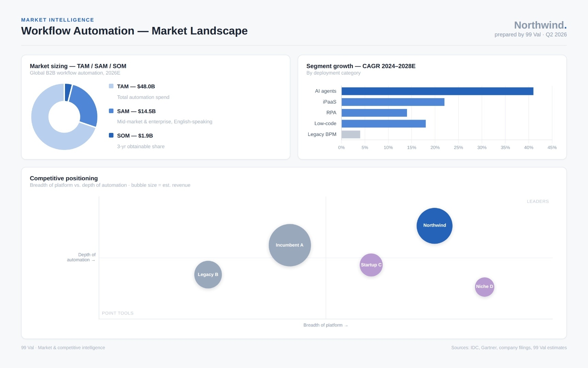
Task: Click the 'Low-code' axis label
Action: tap(325, 123)
